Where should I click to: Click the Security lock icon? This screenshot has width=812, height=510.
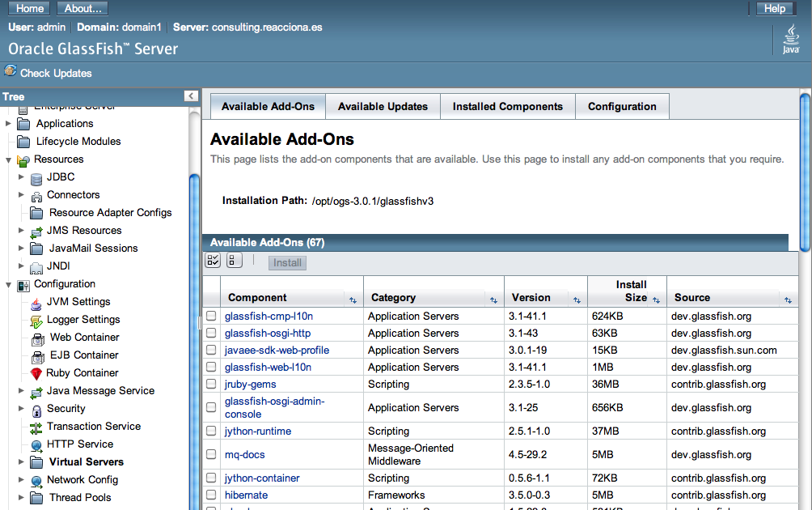[36, 410]
